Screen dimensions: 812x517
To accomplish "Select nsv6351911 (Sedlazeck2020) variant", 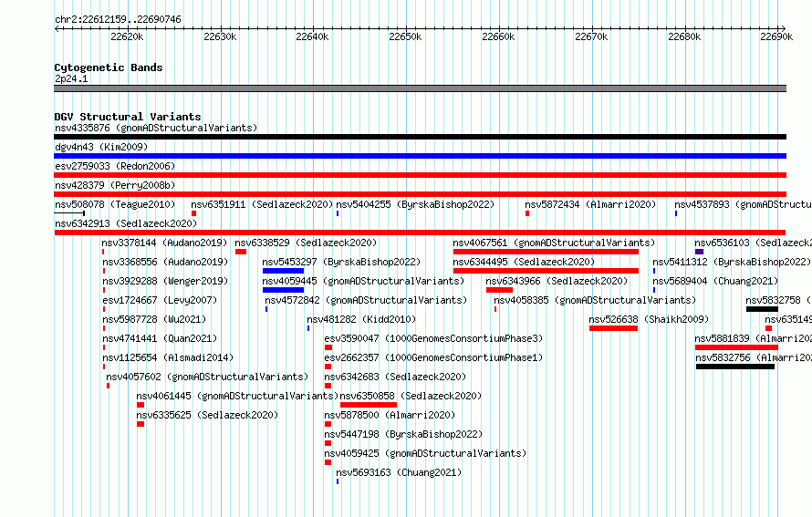I will click(262, 204).
